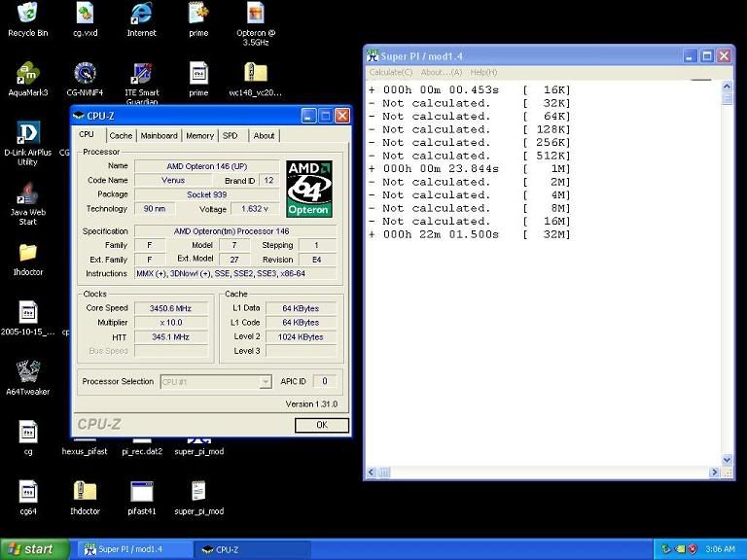Click the Super PI vertical scrollbar down arrow
The image size is (747, 560).
pyautogui.click(x=727, y=460)
